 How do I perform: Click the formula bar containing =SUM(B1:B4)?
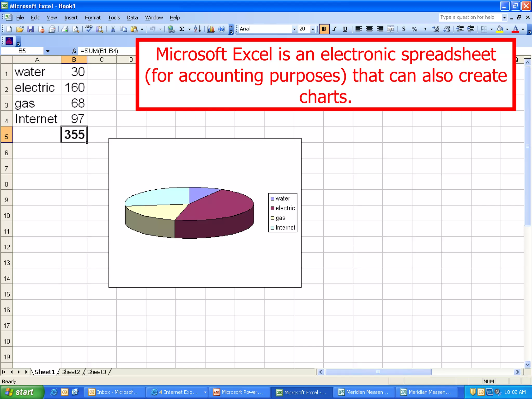tap(107, 51)
